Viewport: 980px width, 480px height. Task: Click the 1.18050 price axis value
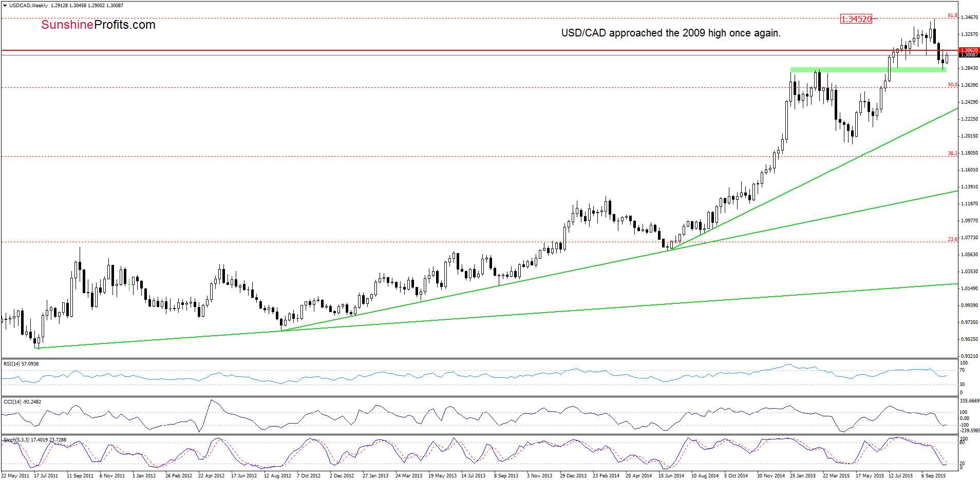(x=969, y=153)
